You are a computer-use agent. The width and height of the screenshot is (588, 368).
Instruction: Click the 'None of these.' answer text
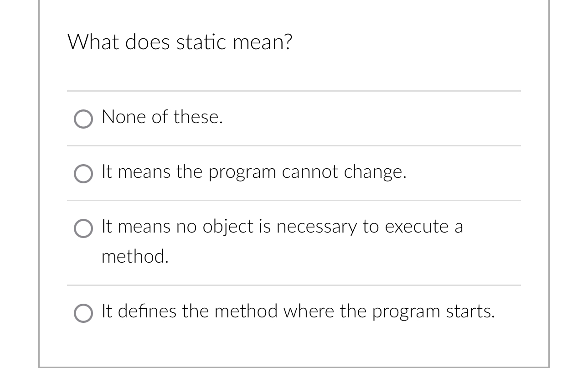162,117
